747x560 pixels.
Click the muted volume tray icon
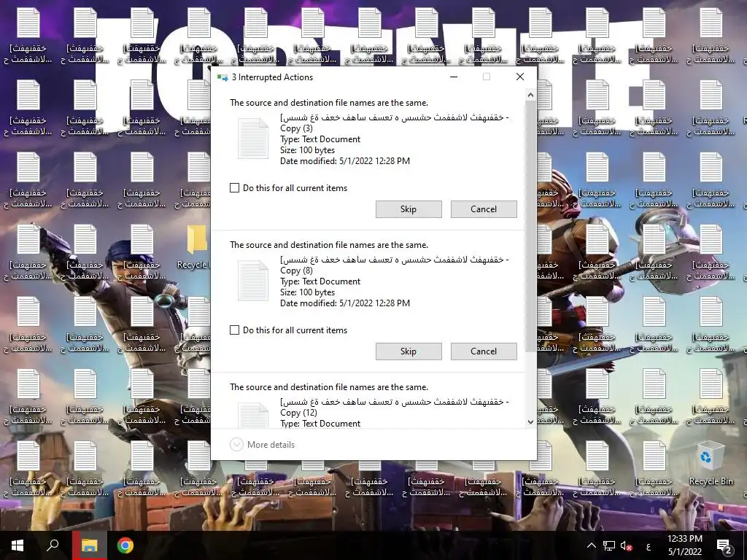pos(627,545)
